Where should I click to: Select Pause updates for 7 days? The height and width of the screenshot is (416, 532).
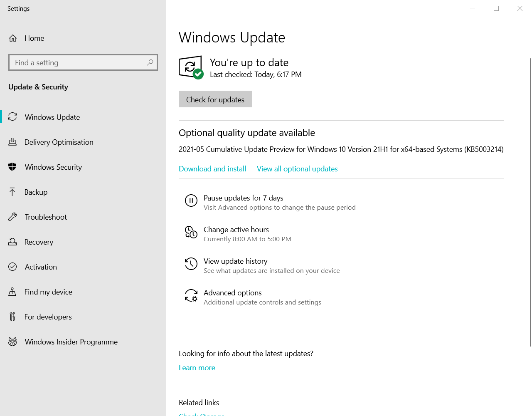[x=270, y=202]
